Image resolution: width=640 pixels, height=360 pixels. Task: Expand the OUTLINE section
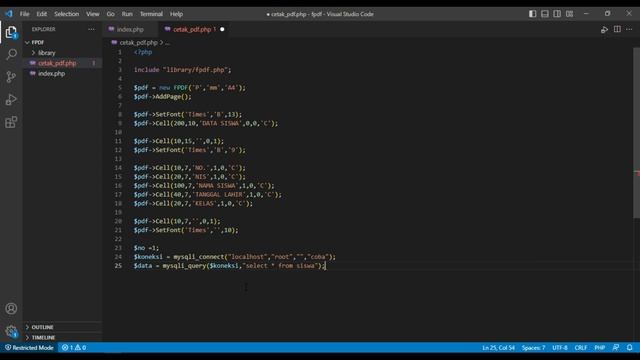[x=42, y=327]
